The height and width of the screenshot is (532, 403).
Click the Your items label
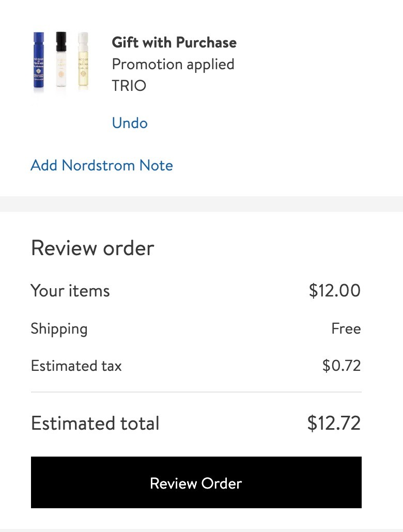tap(70, 291)
